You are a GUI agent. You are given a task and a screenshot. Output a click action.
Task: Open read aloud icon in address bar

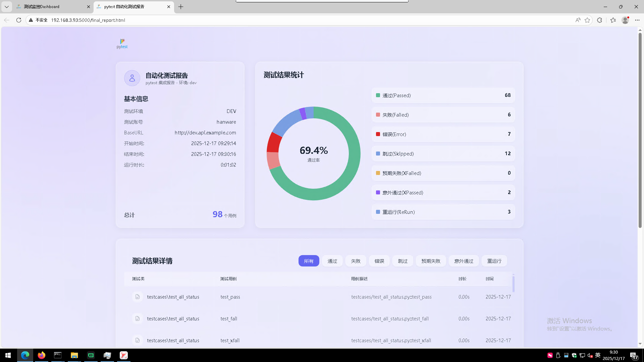[x=578, y=20]
